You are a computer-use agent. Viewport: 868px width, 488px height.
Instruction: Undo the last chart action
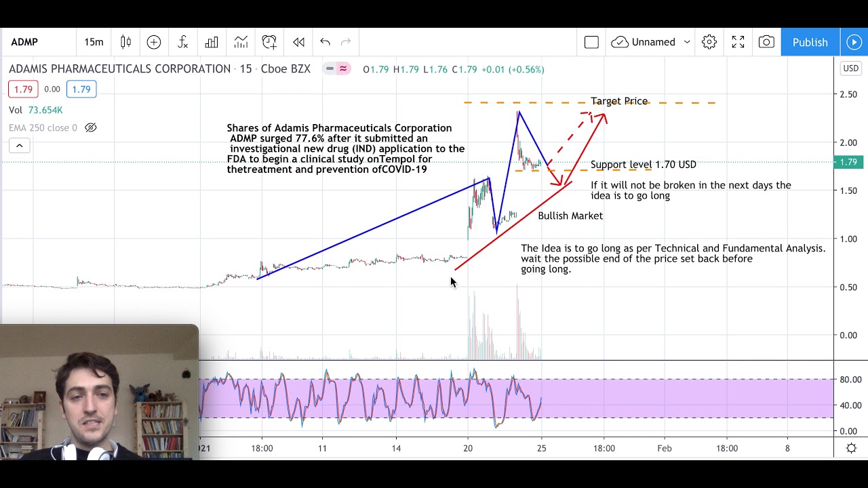[325, 42]
